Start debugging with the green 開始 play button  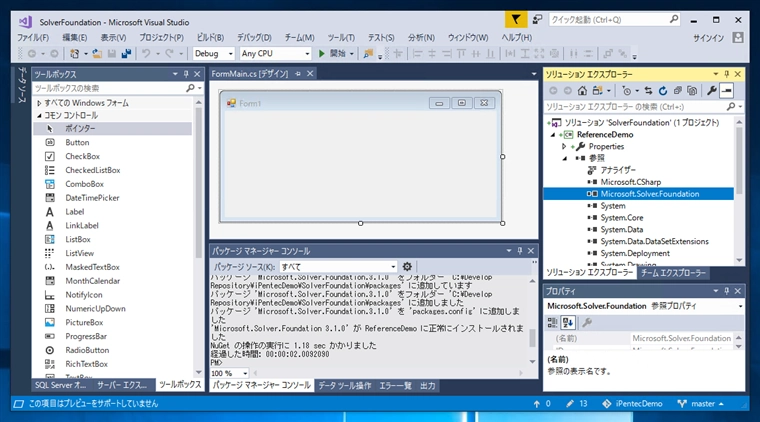click(x=332, y=53)
